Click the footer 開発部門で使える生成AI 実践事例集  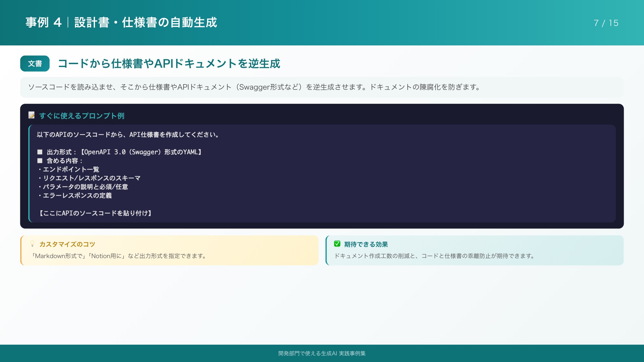[x=322, y=353]
